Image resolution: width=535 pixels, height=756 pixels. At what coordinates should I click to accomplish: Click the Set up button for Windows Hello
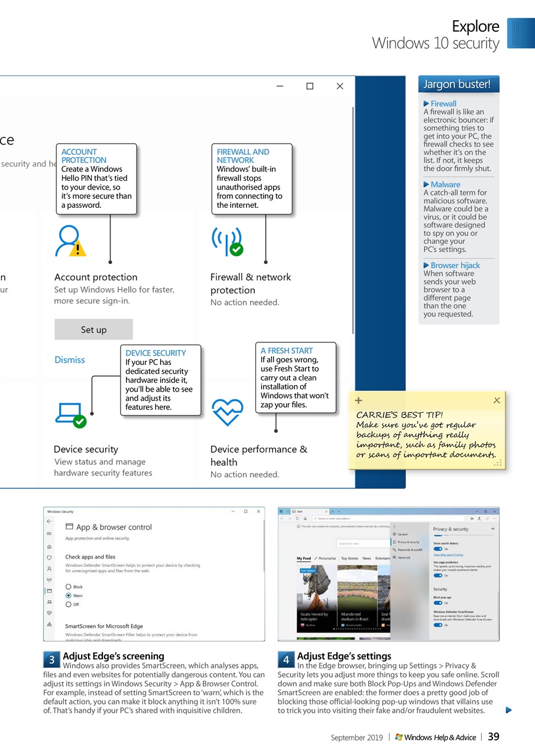(93, 329)
